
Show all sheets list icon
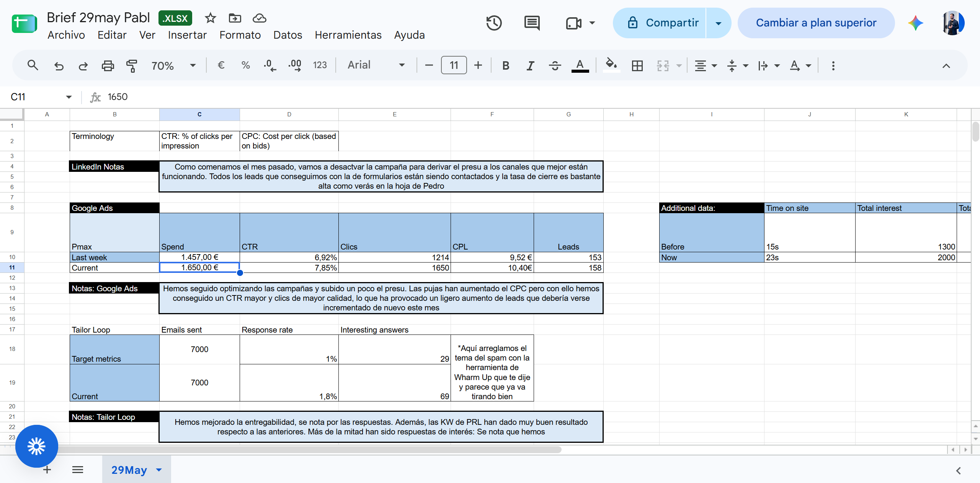tap(78, 470)
